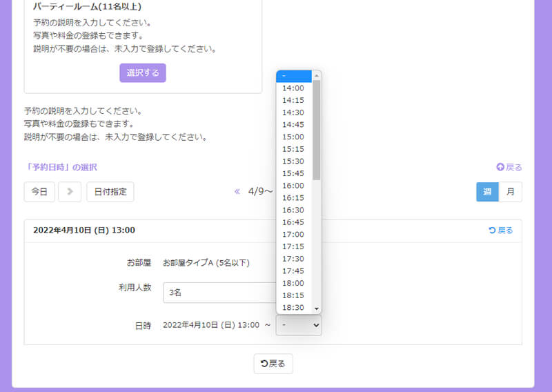Select 18:30 from the time options
Image resolution: width=552 pixels, height=392 pixels.
pyautogui.click(x=293, y=307)
